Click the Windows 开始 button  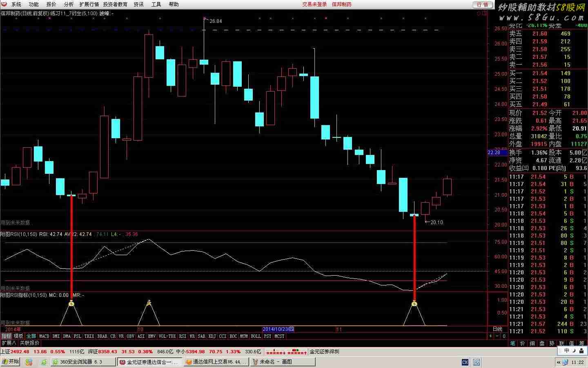11,361
